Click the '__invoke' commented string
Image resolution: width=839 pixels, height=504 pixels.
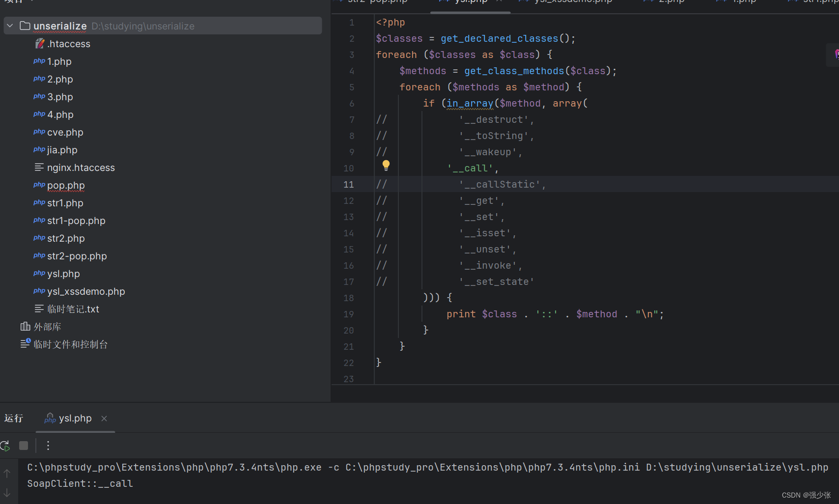coord(487,265)
